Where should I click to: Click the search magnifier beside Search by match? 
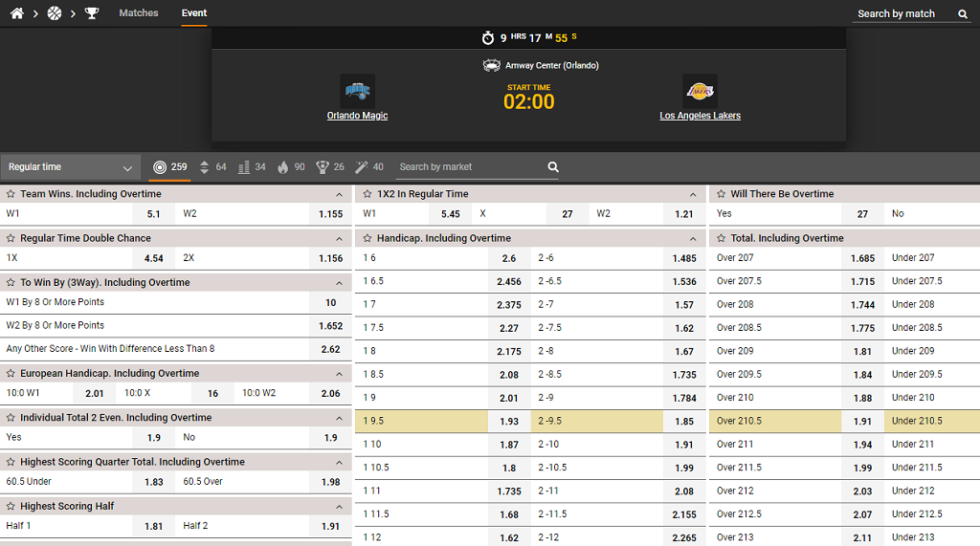coord(963,13)
